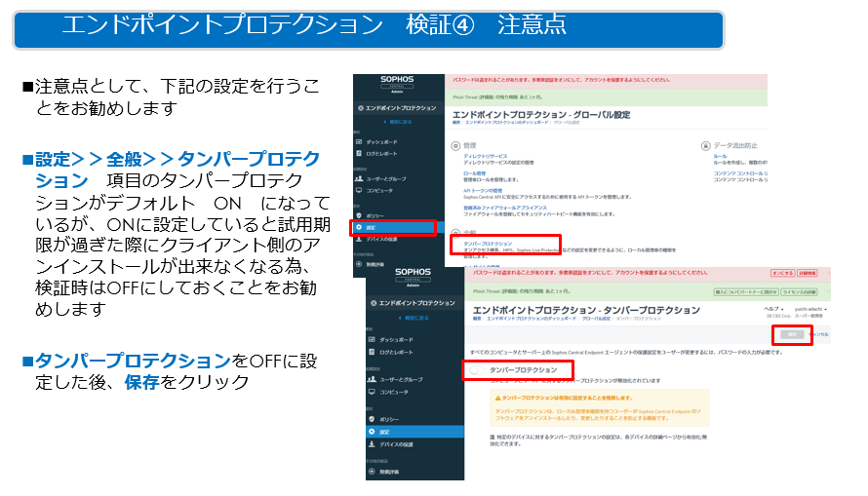The image size is (868, 496).
Task: Open ディレクトリサービス link in Global Settings
Action: (486, 157)
